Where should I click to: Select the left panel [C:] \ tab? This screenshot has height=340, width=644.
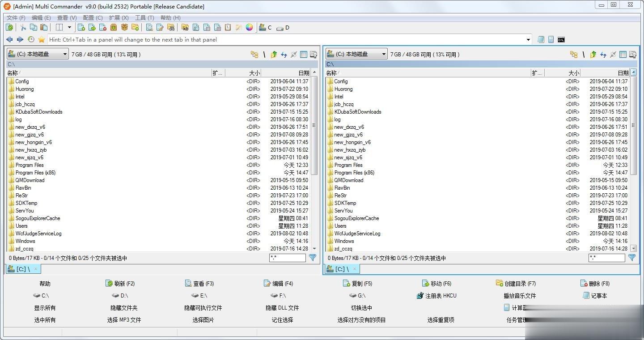[x=23, y=269]
